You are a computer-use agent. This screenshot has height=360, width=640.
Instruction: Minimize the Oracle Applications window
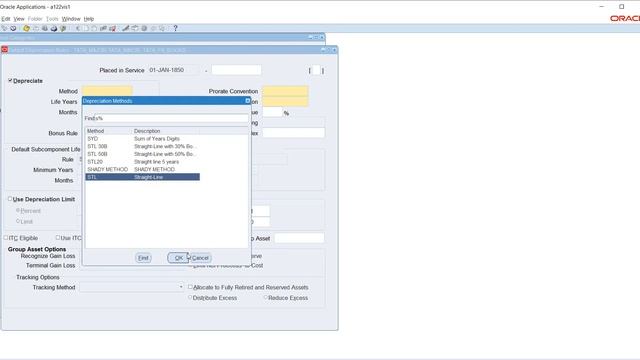point(601,7)
